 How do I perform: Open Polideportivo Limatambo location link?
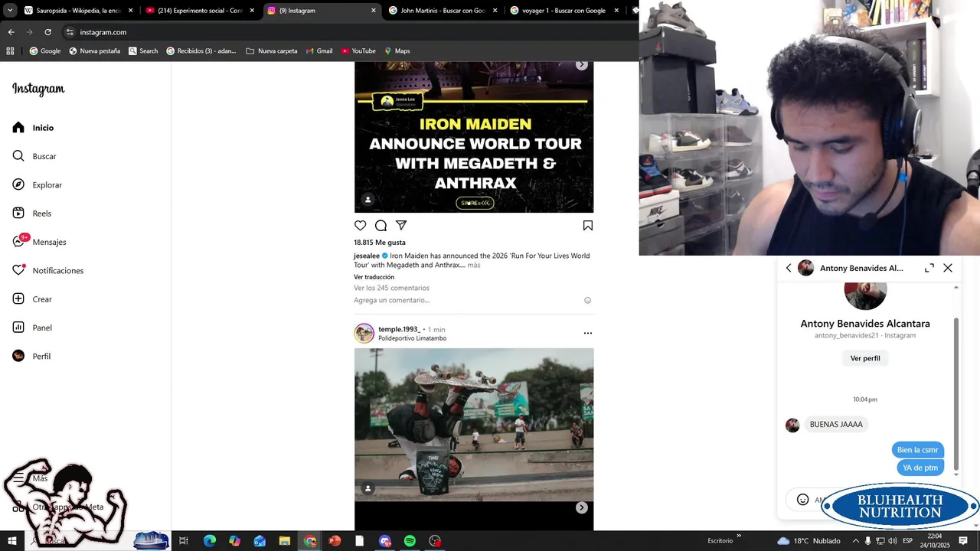click(x=412, y=338)
